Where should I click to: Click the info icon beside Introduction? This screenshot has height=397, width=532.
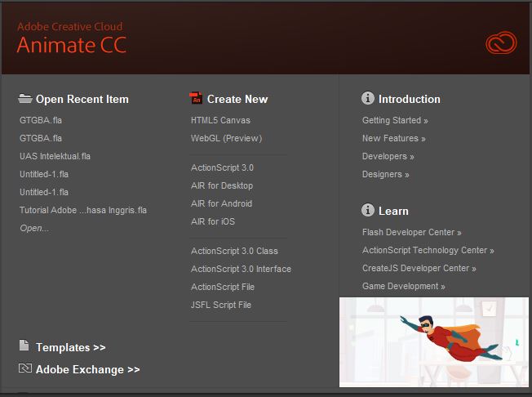pos(368,98)
